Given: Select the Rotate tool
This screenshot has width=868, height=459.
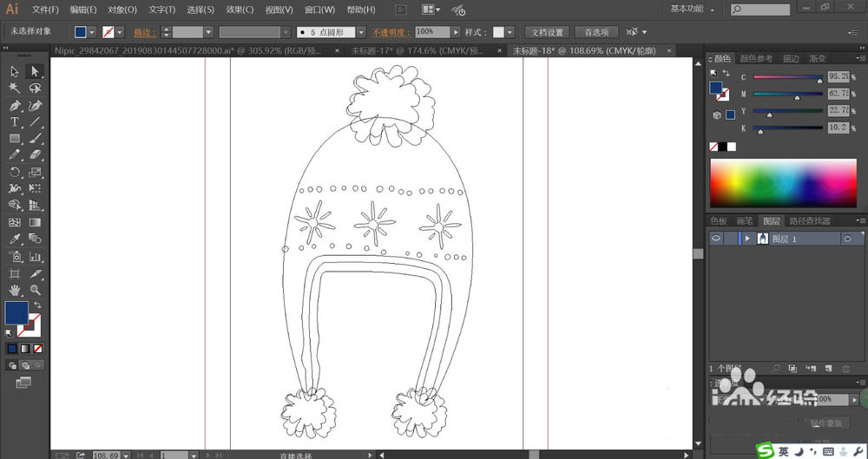Looking at the screenshot, I should pos(15,172).
